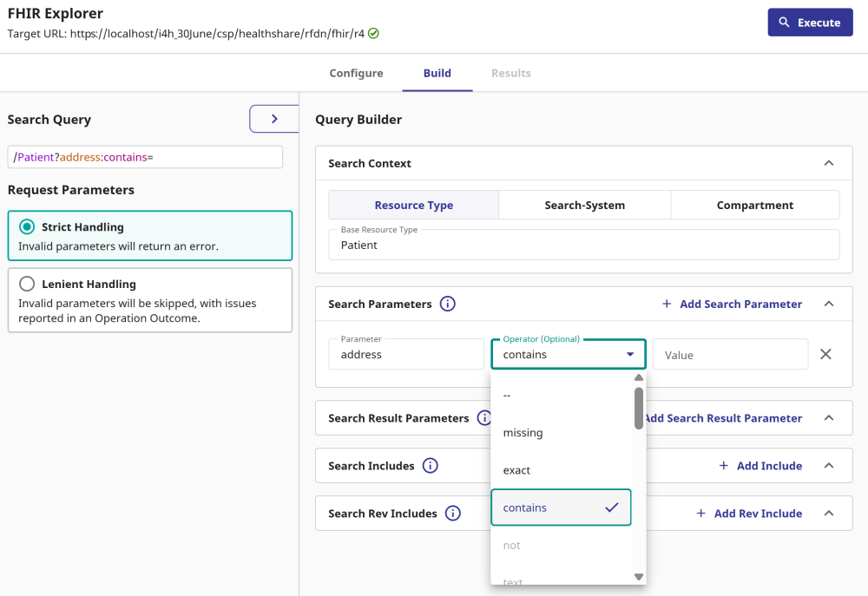
Task: Switch to the Results tab
Action: tap(511, 73)
